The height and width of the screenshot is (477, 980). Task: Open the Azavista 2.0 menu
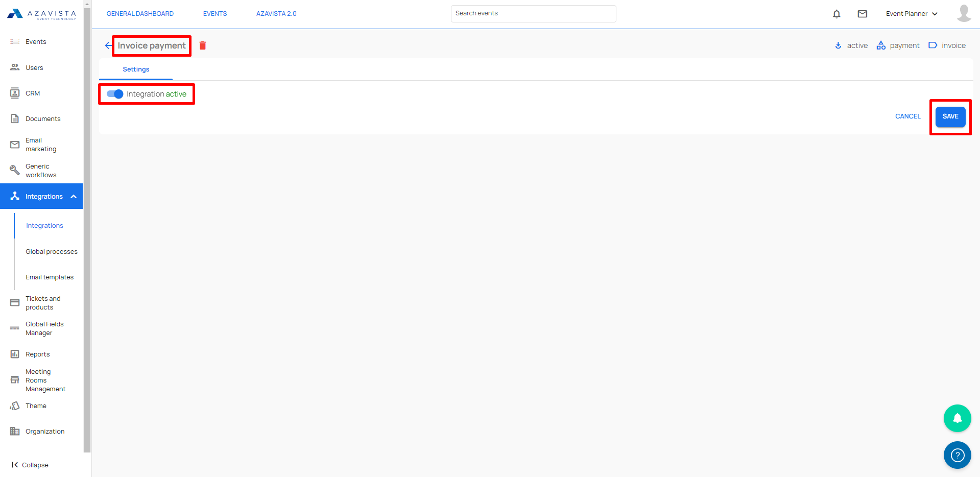[276, 14]
